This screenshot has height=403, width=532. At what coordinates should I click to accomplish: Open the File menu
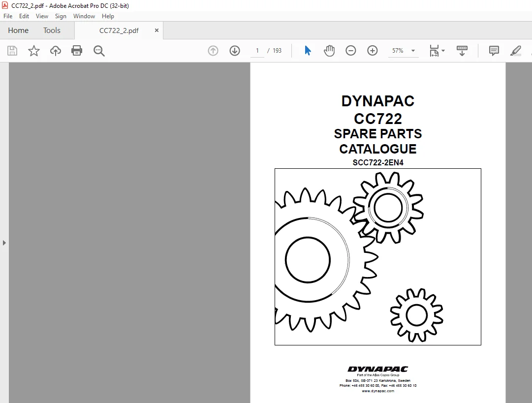click(8, 16)
